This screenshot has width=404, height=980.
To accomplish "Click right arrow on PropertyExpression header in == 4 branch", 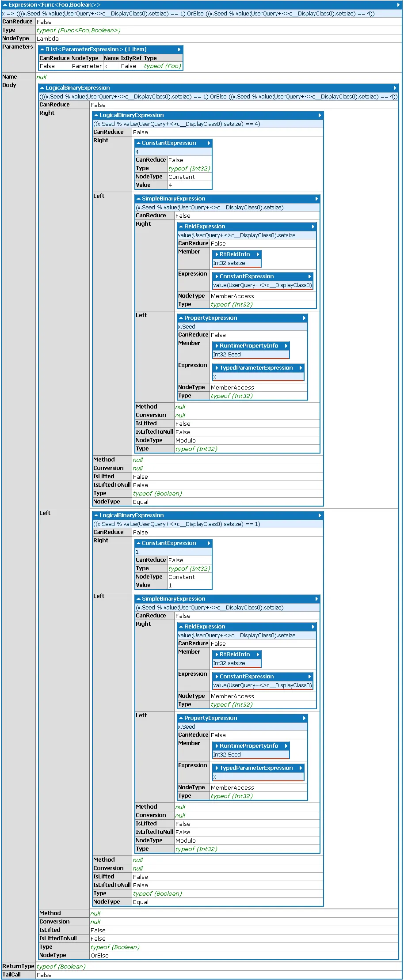I will point(304,318).
